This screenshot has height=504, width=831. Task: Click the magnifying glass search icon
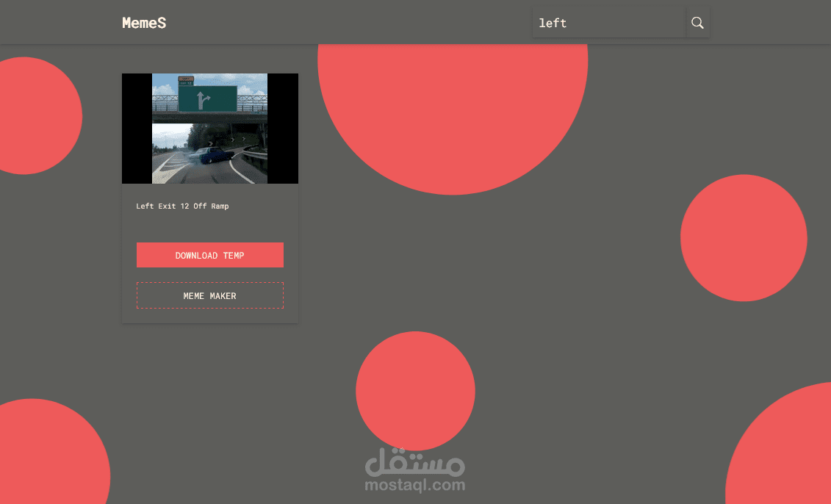[697, 23]
